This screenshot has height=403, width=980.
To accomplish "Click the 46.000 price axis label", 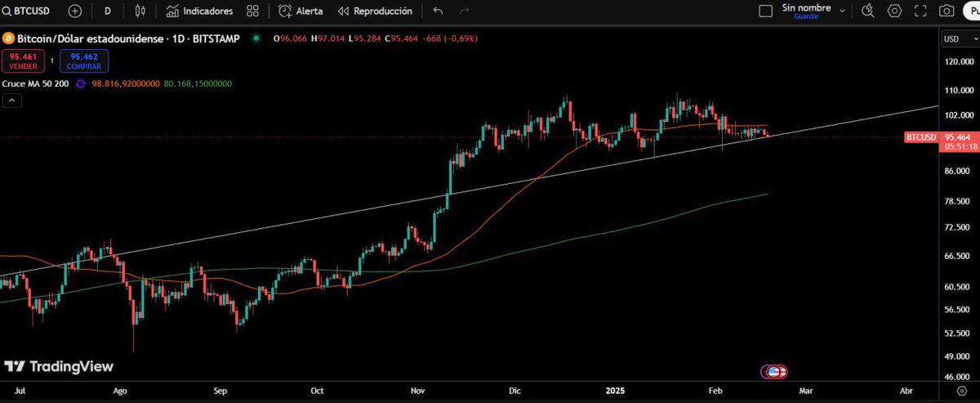I will coord(955,377).
